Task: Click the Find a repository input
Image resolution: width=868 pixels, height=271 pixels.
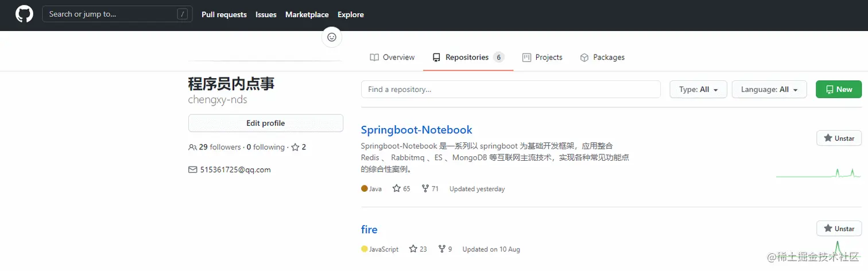Action: point(511,90)
